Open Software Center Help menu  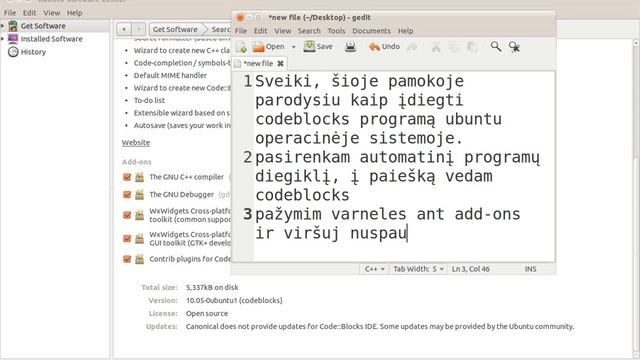[74, 13]
